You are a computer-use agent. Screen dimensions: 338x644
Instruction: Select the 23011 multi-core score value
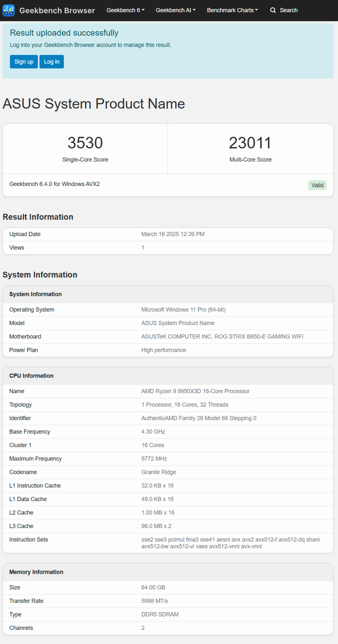click(x=250, y=143)
